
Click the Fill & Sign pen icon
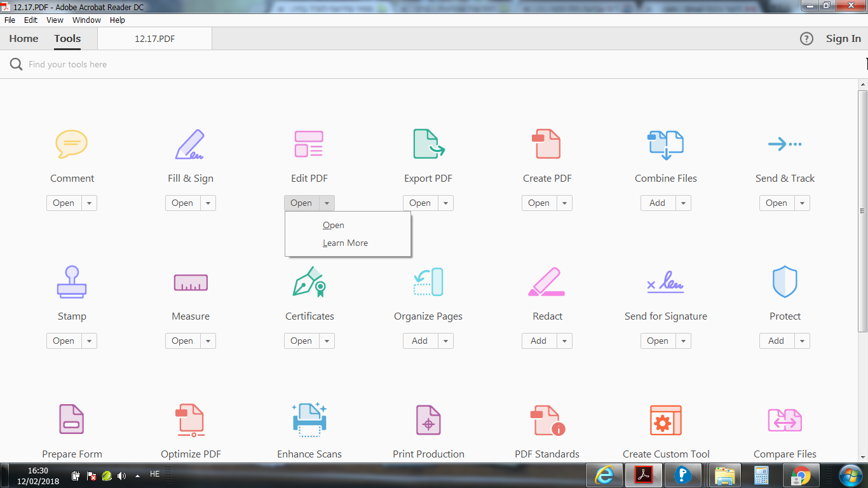point(190,144)
